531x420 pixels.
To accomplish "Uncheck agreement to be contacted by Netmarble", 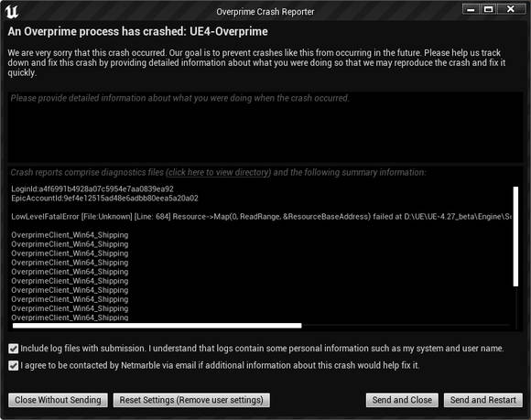I will 13,365.
